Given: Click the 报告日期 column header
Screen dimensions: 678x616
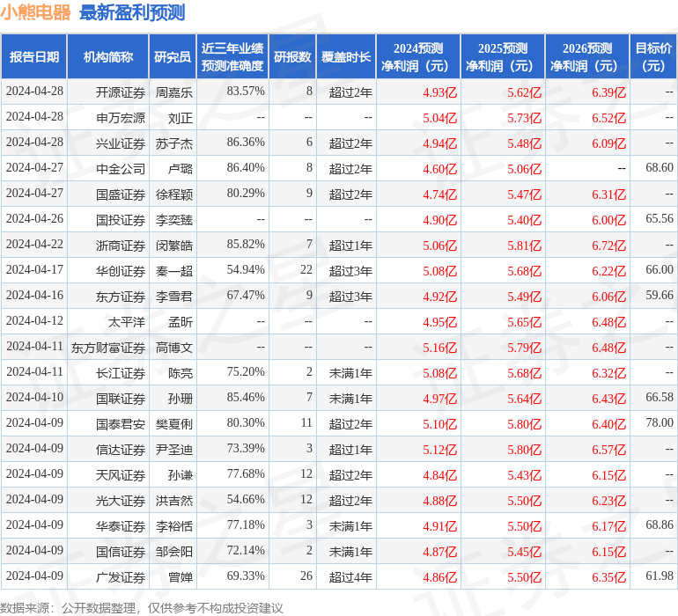Looking at the screenshot, I should (34, 57).
